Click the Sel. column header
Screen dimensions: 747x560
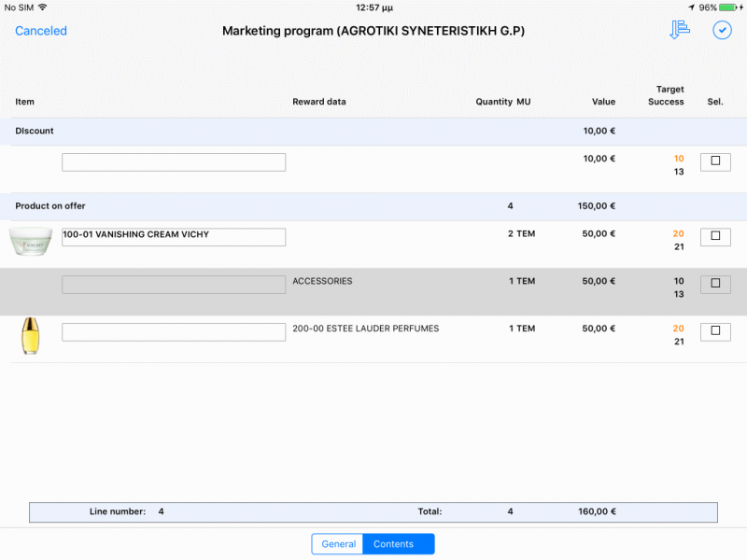[x=715, y=102]
